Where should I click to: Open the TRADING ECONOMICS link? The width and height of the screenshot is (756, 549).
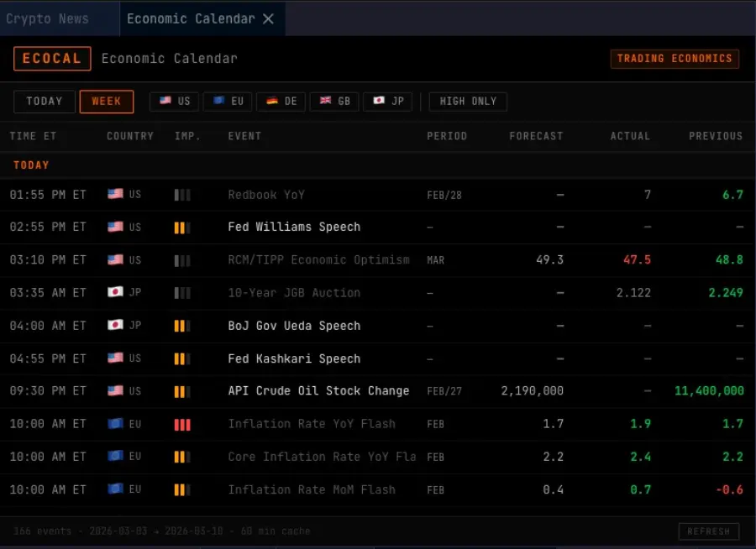click(x=675, y=59)
